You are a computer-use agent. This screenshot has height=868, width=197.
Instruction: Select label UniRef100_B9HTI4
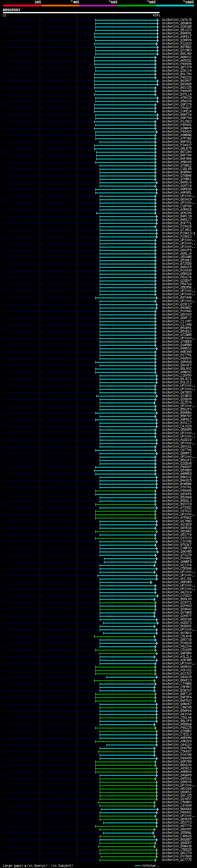pyautogui.click(x=177, y=115)
